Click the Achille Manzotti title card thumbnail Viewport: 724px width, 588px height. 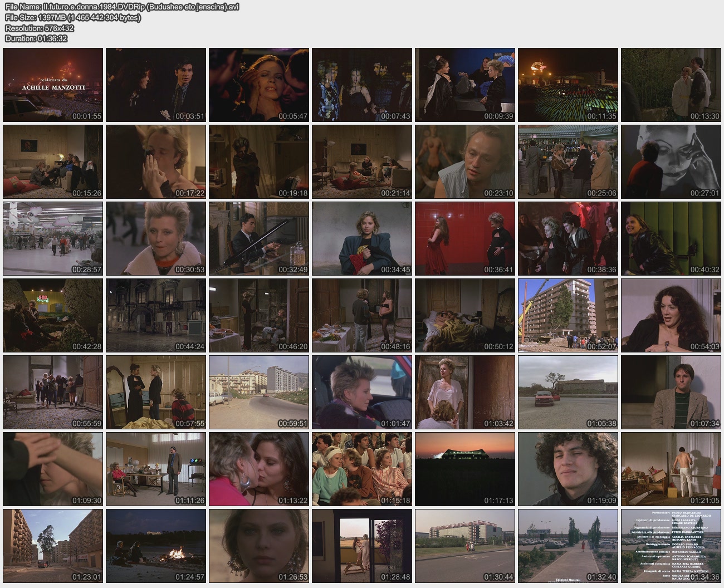(53, 85)
